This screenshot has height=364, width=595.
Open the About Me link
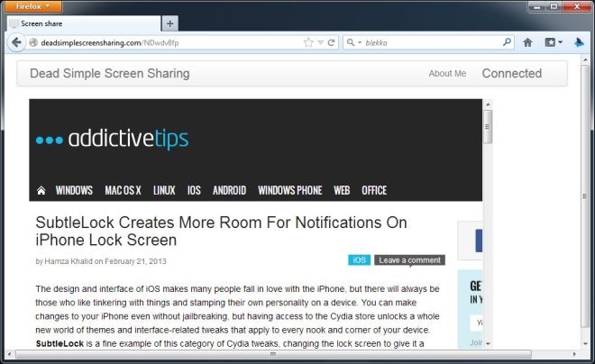(x=447, y=74)
